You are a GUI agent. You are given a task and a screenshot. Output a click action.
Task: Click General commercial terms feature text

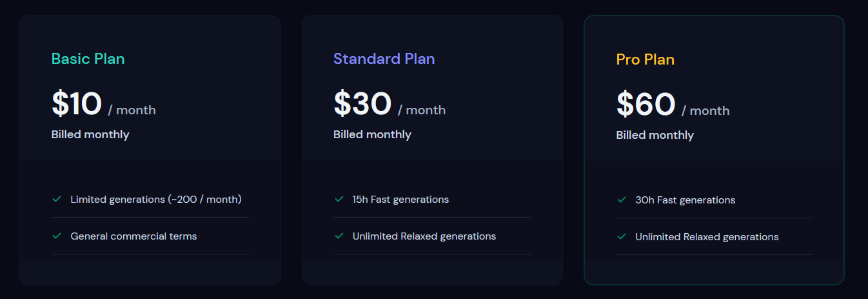133,236
